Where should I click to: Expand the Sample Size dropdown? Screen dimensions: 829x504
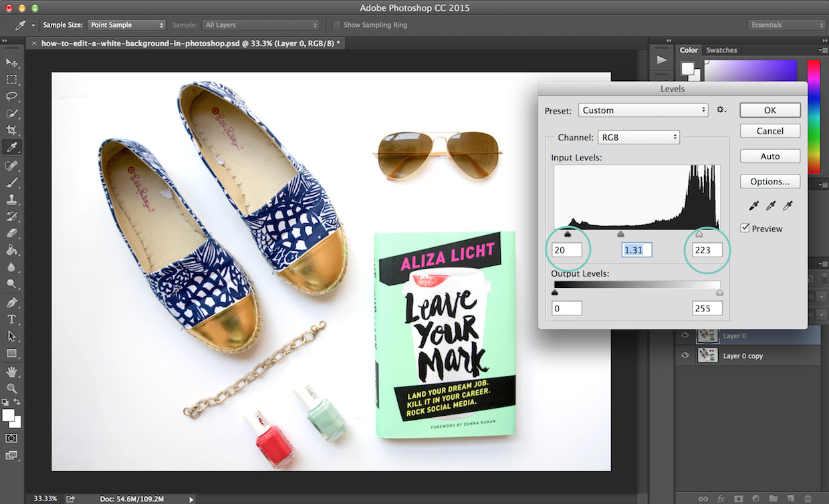(x=126, y=25)
